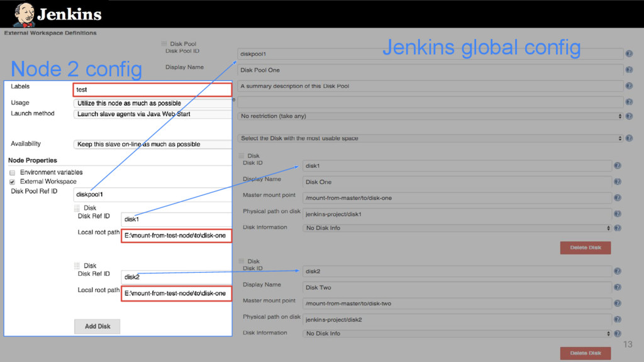Open help for jenkins-project/disk1 path

[x=618, y=214]
